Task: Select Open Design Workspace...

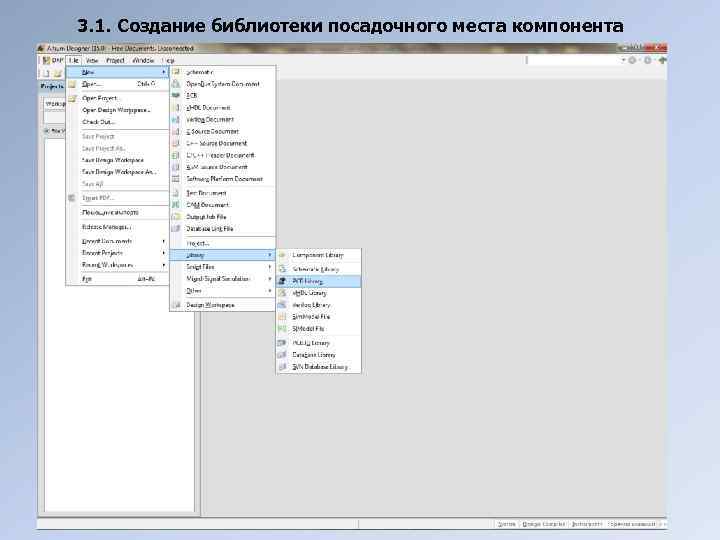Action: tap(118, 110)
